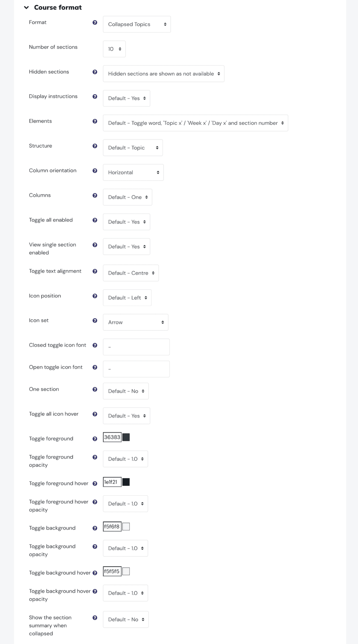Click the Toggle foreground colour swatch
The height and width of the screenshot is (644, 358).
click(x=126, y=437)
